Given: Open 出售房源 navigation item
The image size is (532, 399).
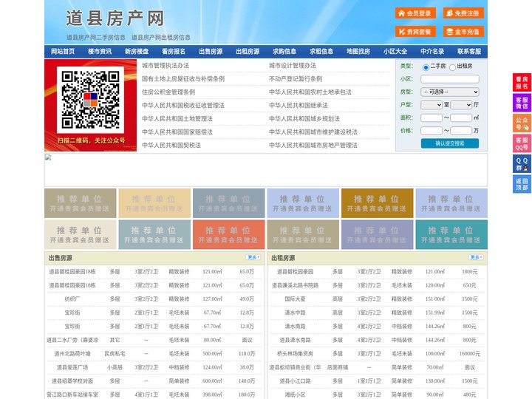Looking at the screenshot, I should point(211,52).
